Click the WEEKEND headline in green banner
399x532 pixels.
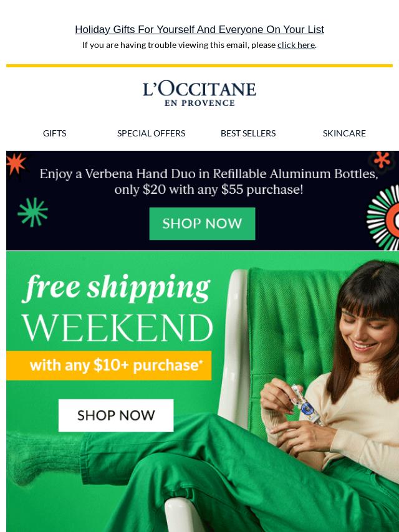pos(117,328)
